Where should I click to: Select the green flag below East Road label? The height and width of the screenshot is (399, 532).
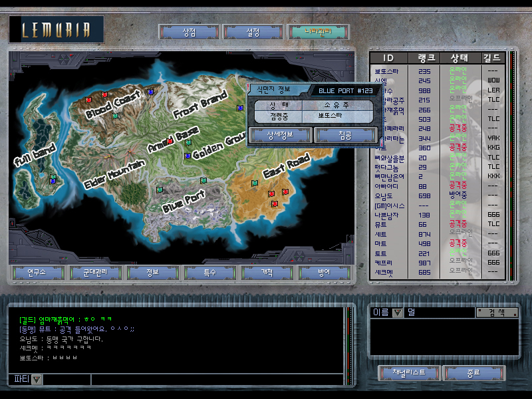(x=255, y=184)
